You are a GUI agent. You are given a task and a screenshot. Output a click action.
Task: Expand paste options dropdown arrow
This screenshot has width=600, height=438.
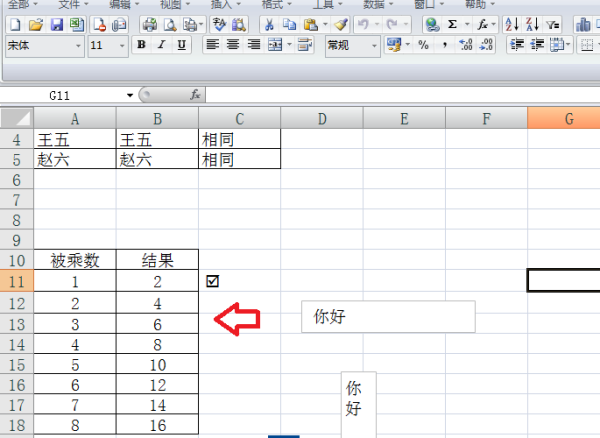(325, 25)
